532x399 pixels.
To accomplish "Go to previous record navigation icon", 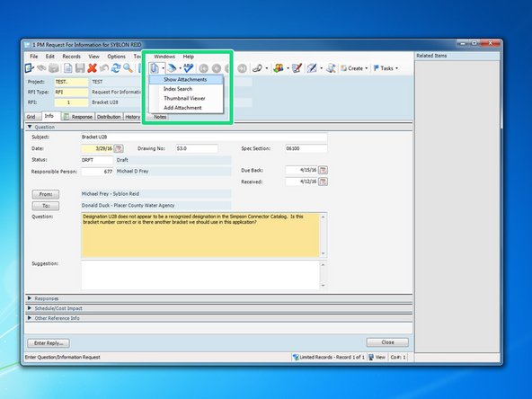I will (217, 68).
